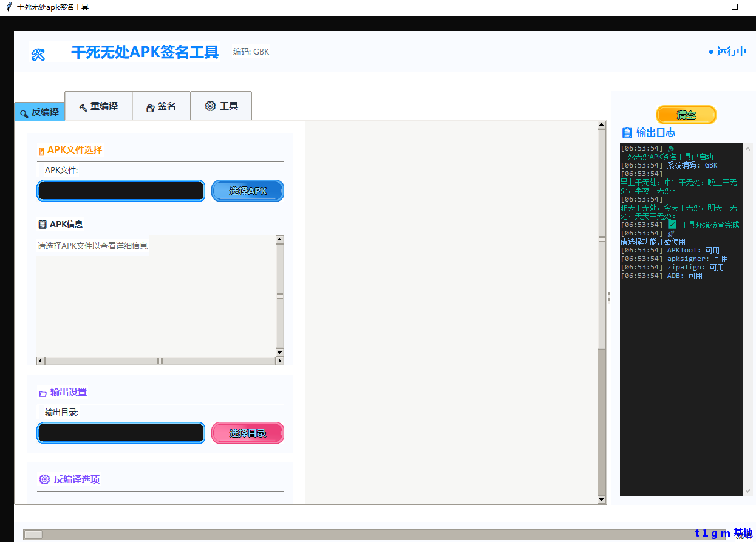This screenshot has height=542, width=756.
Task: Open the 工具 tab
Action: click(221, 106)
